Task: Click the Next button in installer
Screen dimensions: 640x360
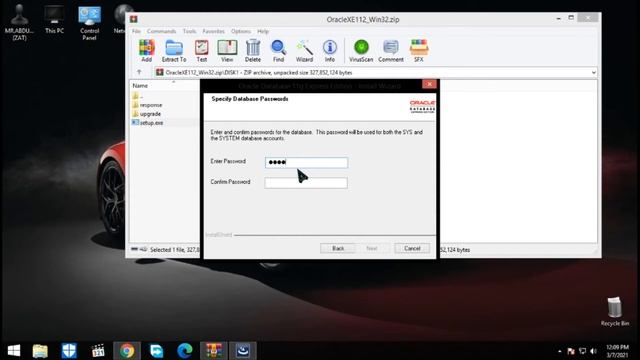Action: click(x=372, y=248)
